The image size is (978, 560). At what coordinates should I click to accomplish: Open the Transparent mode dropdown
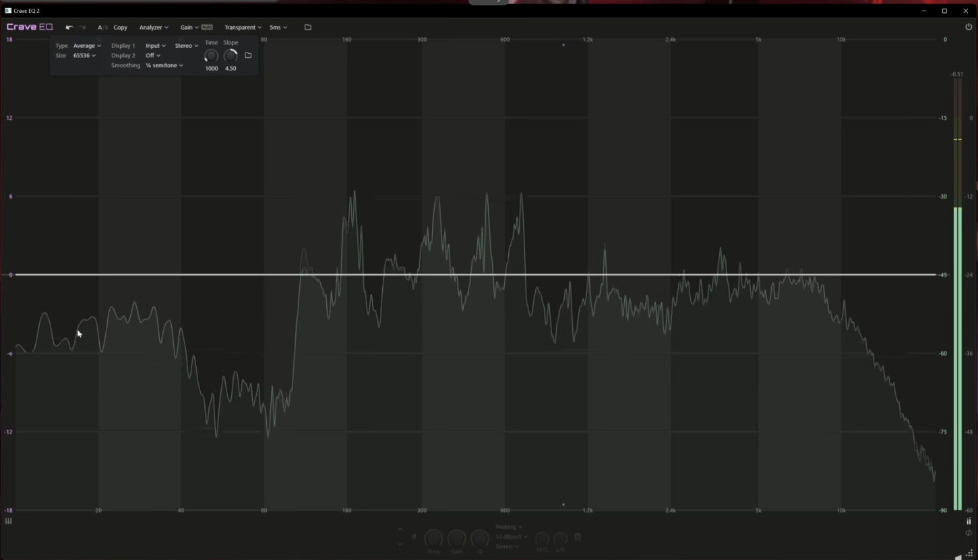[243, 28]
